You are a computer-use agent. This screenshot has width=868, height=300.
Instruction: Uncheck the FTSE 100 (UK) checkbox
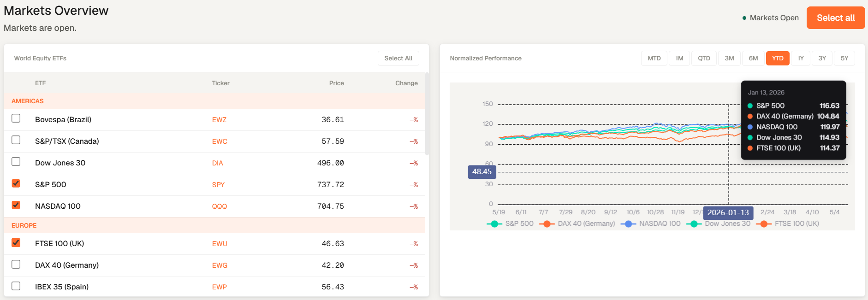point(16,243)
